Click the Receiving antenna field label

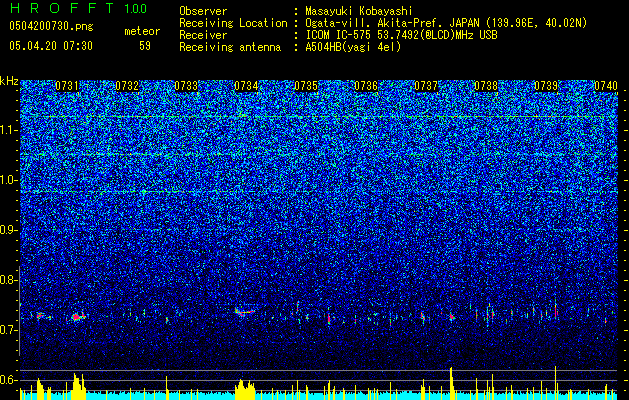(x=230, y=47)
